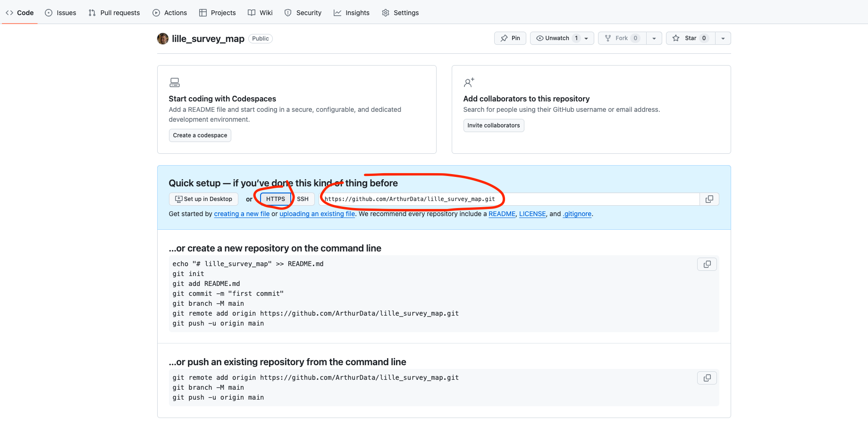
Task: View the Insights tab
Action: click(352, 13)
